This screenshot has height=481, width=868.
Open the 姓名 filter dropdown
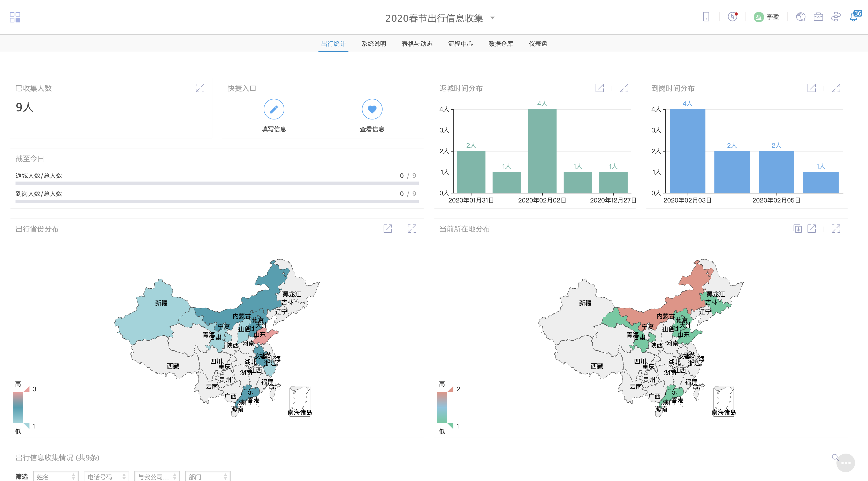(56, 476)
